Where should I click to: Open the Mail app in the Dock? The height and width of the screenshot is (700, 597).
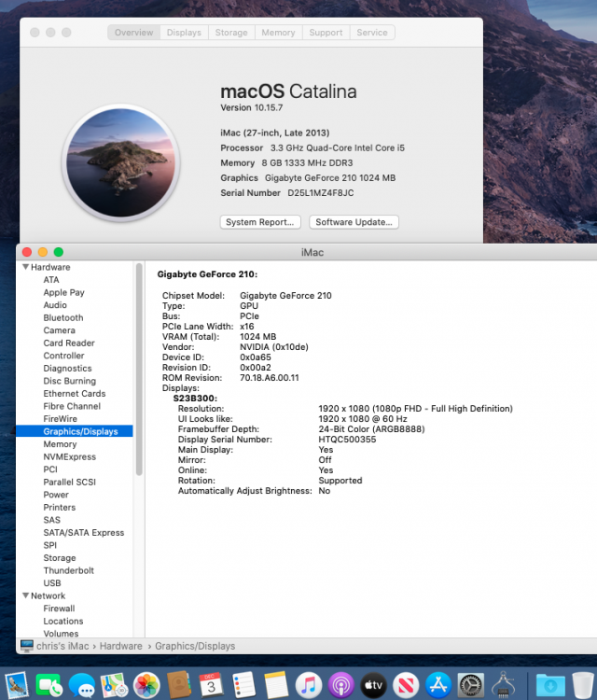pyautogui.click(x=17, y=685)
